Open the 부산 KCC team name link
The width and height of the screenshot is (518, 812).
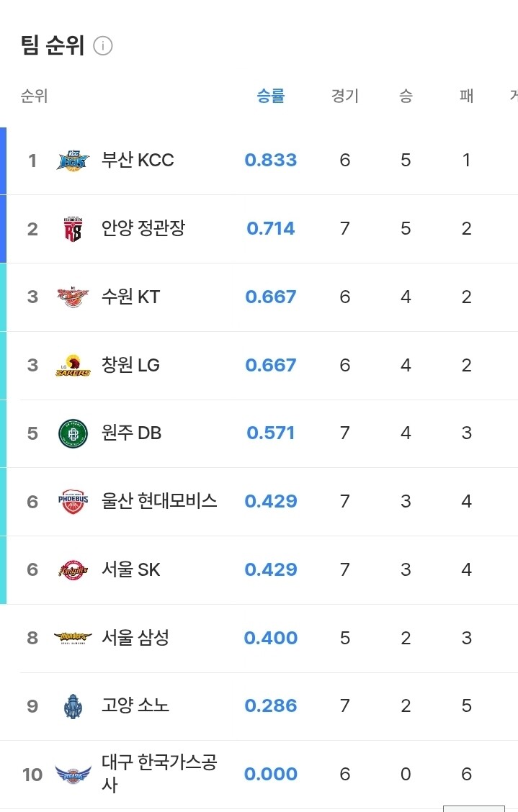coord(138,160)
